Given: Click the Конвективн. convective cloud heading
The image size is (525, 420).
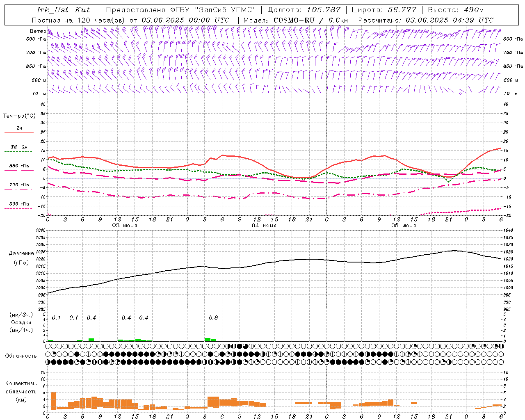Looking at the screenshot, I should (21, 383).
